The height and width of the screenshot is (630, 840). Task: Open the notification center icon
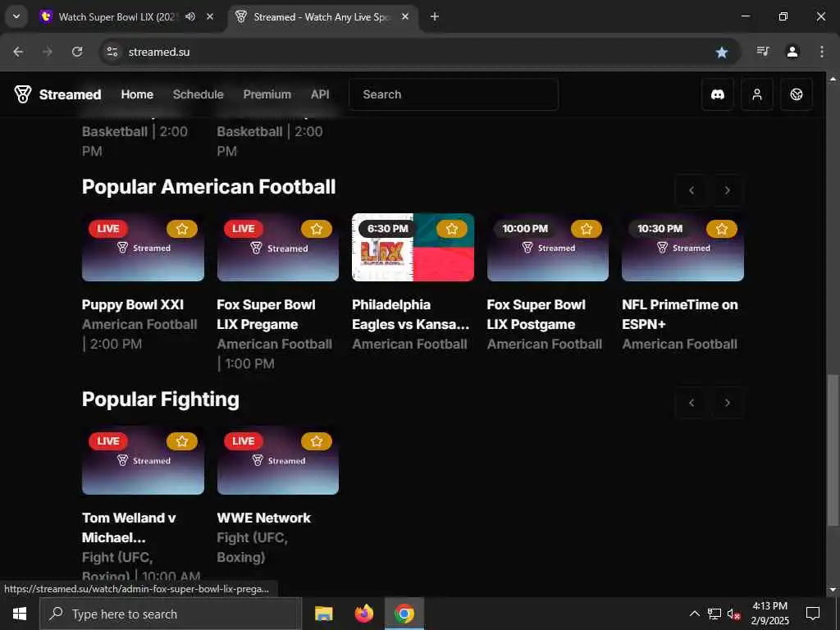(x=813, y=614)
